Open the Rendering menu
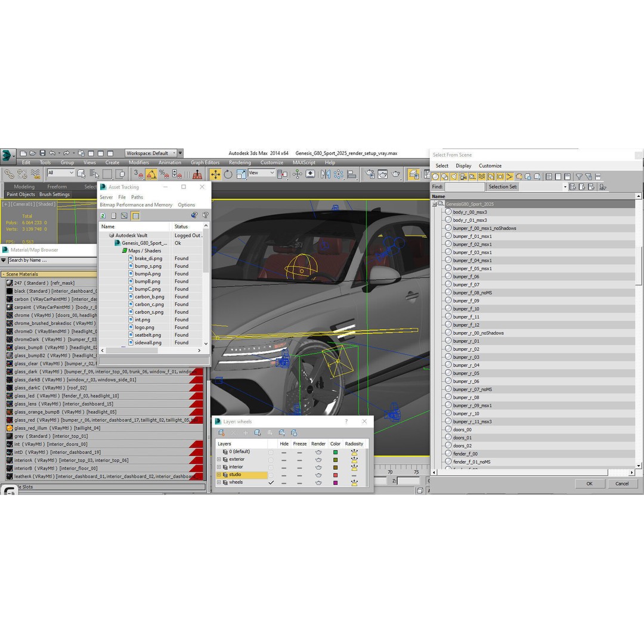Viewport: 644px width, 644px height. click(240, 163)
